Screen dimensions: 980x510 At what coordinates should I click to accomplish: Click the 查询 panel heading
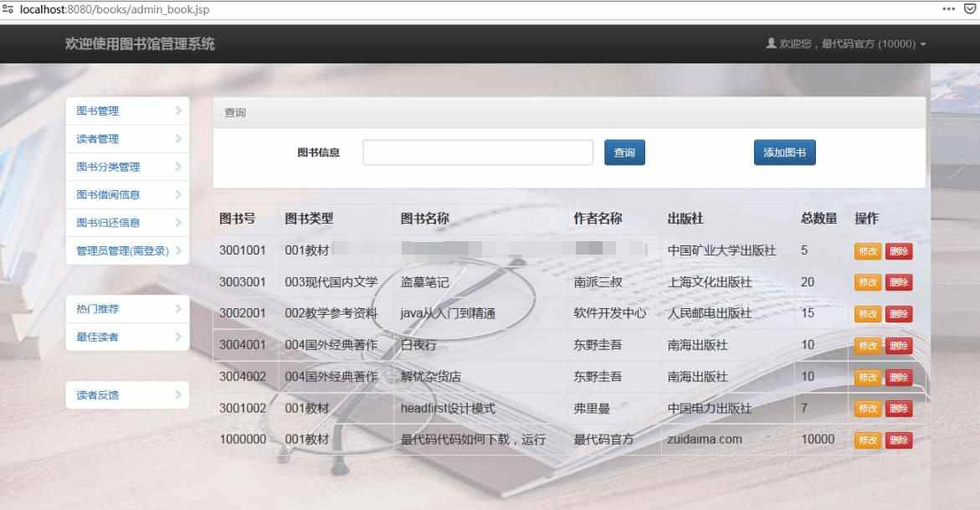tap(236, 113)
